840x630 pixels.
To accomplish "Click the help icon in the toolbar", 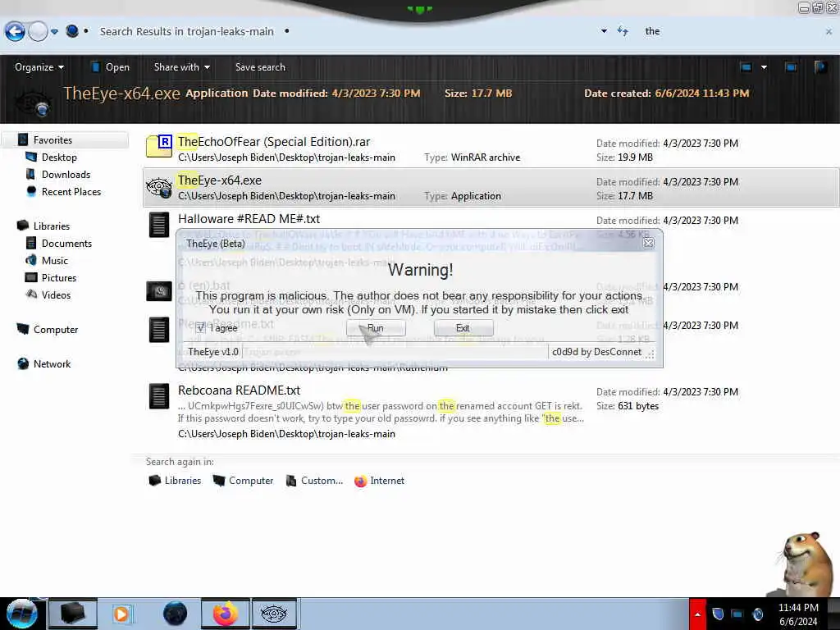I will (x=820, y=67).
